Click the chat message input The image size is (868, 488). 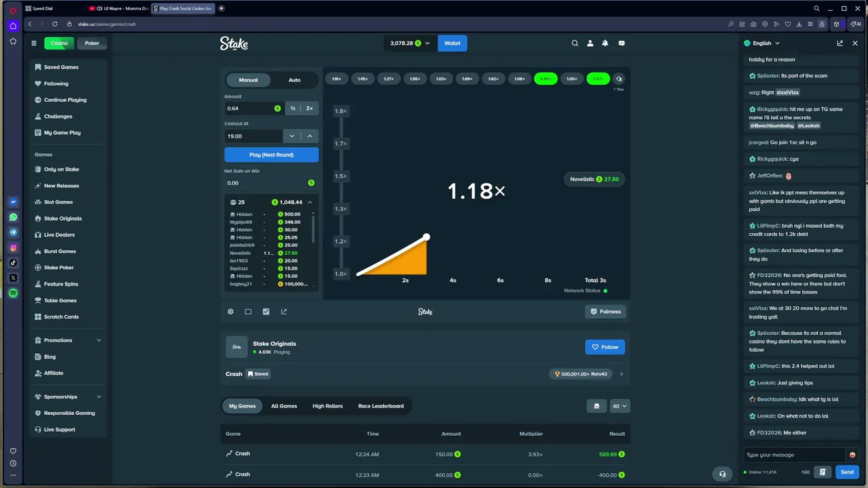[795, 455]
